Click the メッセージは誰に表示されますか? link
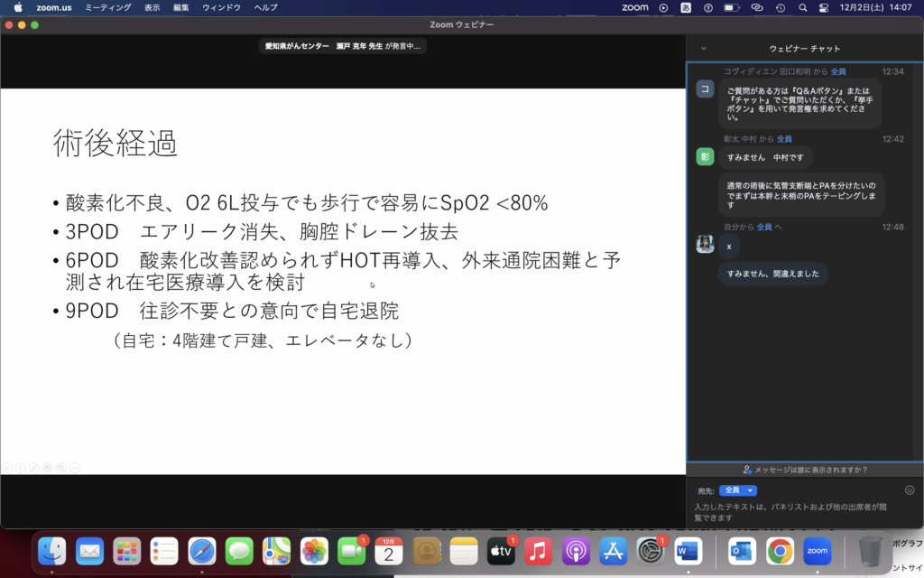 pyautogui.click(x=804, y=470)
